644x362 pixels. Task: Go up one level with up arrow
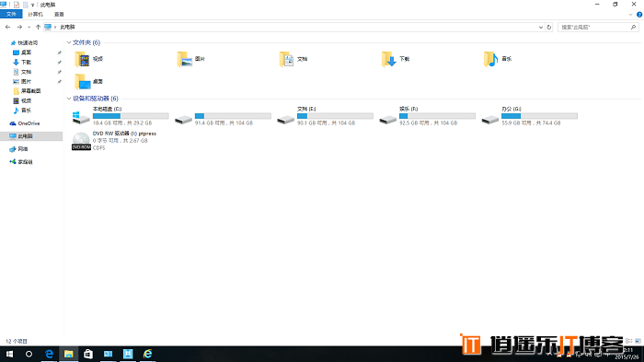38,27
